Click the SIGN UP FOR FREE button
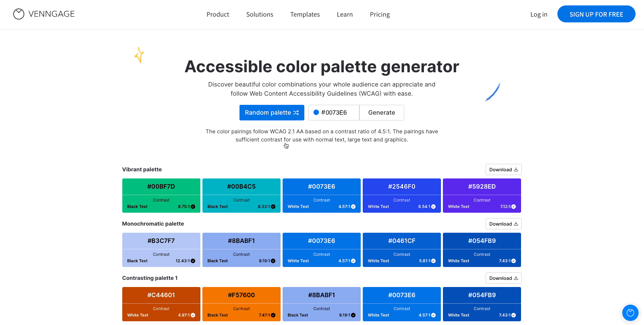644x325 pixels. tap(596, 14)
